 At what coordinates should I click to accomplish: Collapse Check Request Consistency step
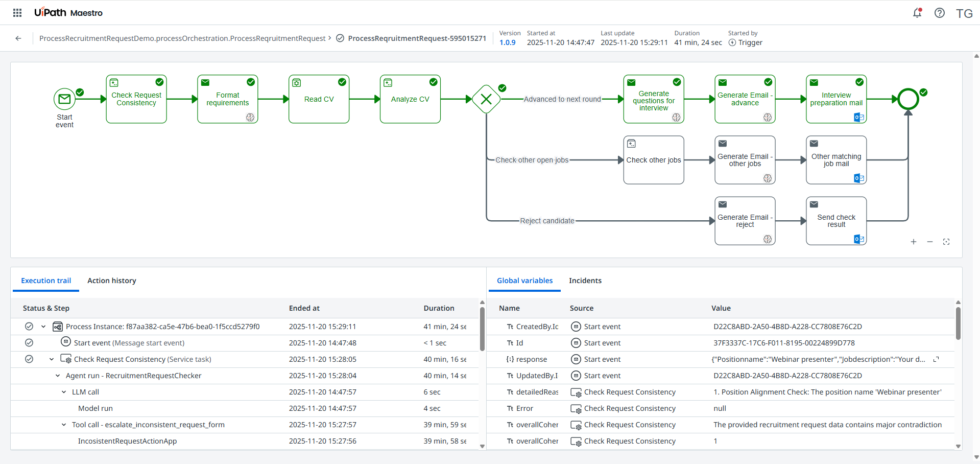click(52, 359)
